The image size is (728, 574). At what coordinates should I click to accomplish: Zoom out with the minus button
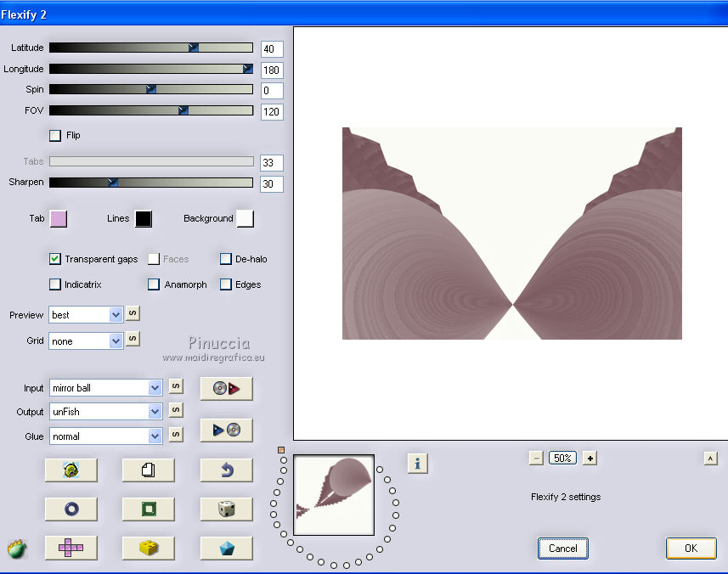536,459
